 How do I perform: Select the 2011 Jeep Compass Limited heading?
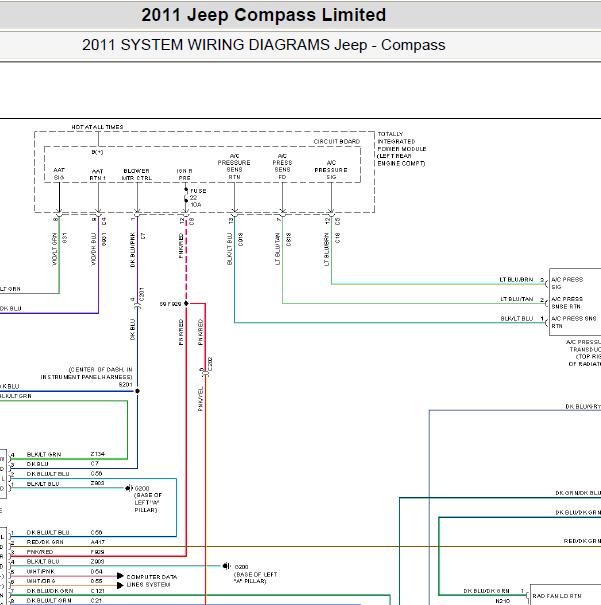tap(263, 15)
